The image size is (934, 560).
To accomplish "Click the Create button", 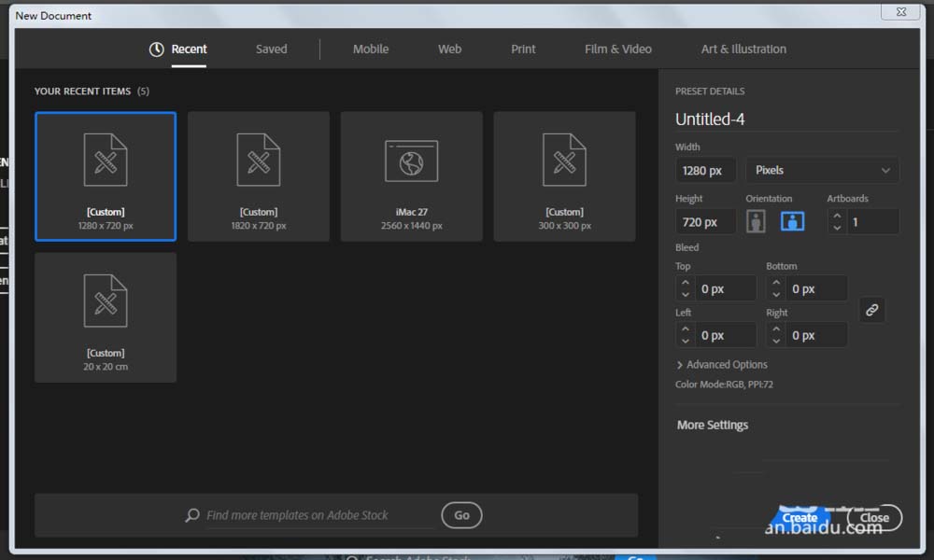I will point(800,518).
